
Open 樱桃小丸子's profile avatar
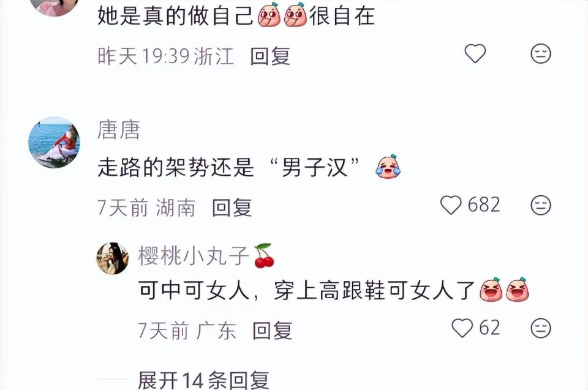pos(113,258)
